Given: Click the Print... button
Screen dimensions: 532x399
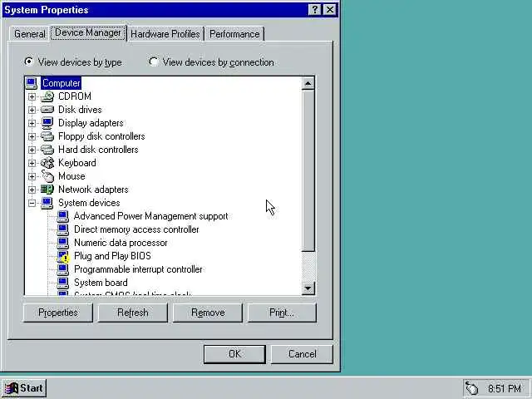Looking at the screenshot, I should pyautogui.click(x=282, y=313).
